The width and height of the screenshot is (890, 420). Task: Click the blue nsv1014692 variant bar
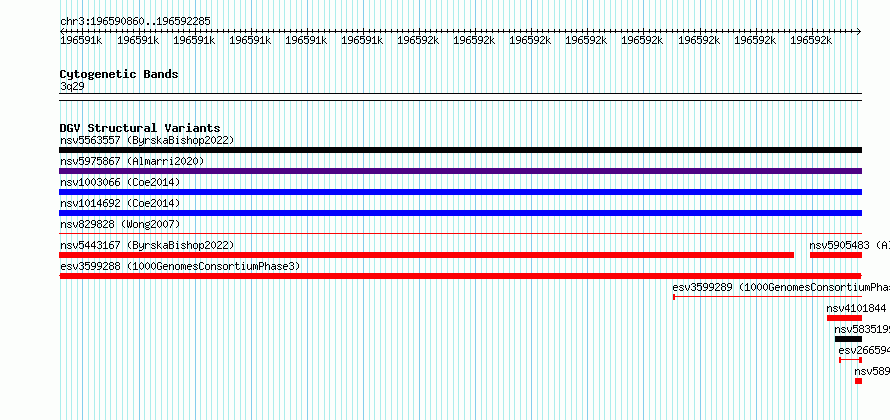[x=460, y=213]
